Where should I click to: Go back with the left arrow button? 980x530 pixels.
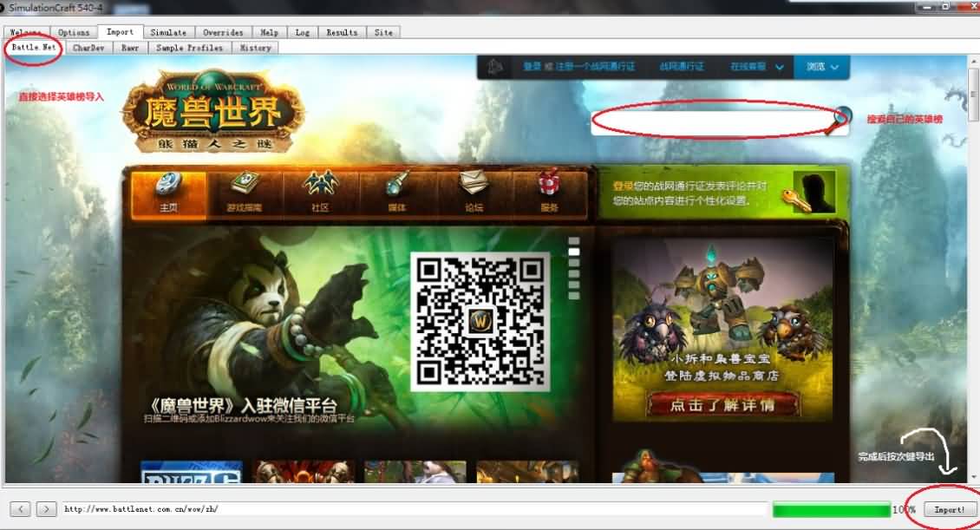point(20,509)
